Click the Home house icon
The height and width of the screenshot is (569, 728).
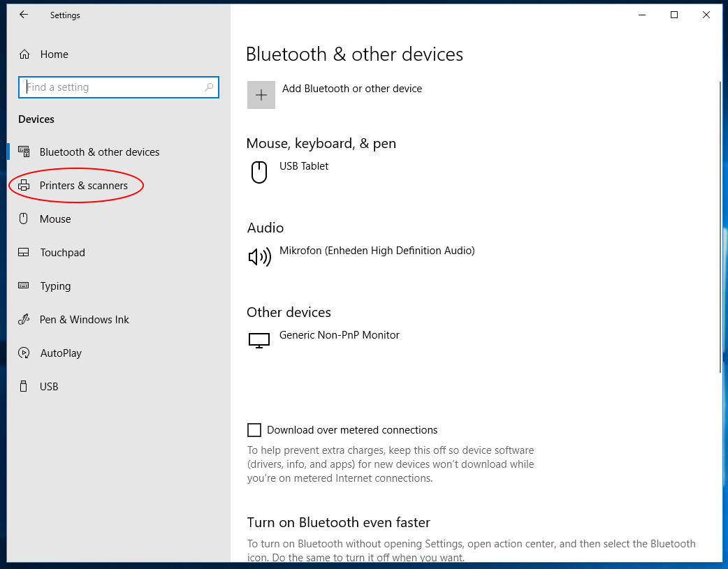[x=24, y=54]
